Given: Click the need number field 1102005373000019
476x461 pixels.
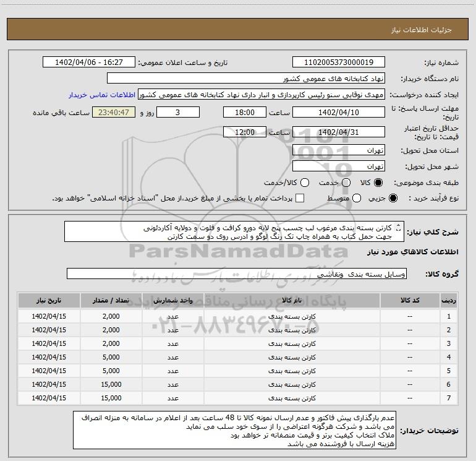Looking at the screenshot, I should (x=339, y=62).
